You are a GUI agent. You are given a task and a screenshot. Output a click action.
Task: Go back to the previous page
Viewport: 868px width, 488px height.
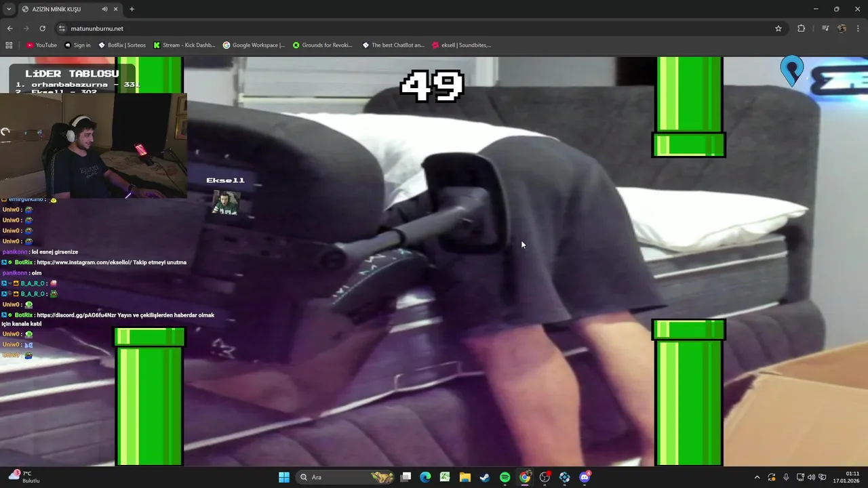tap(9, 28)
